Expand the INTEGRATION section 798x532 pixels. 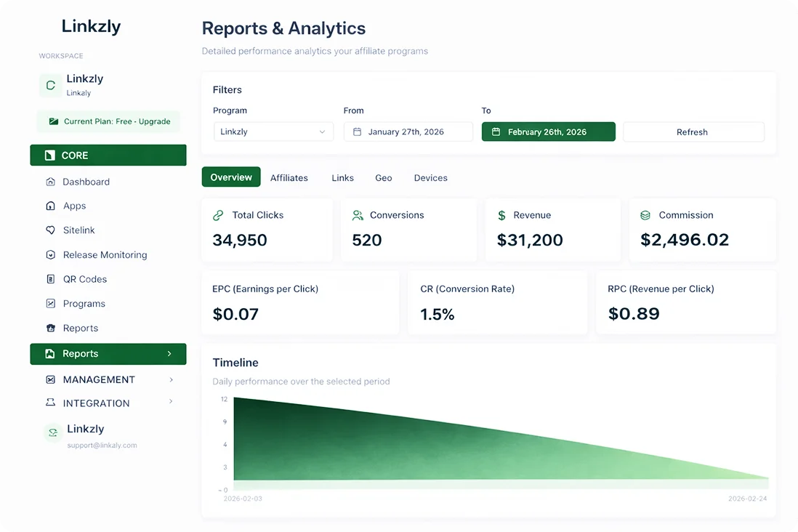[108, 403]
